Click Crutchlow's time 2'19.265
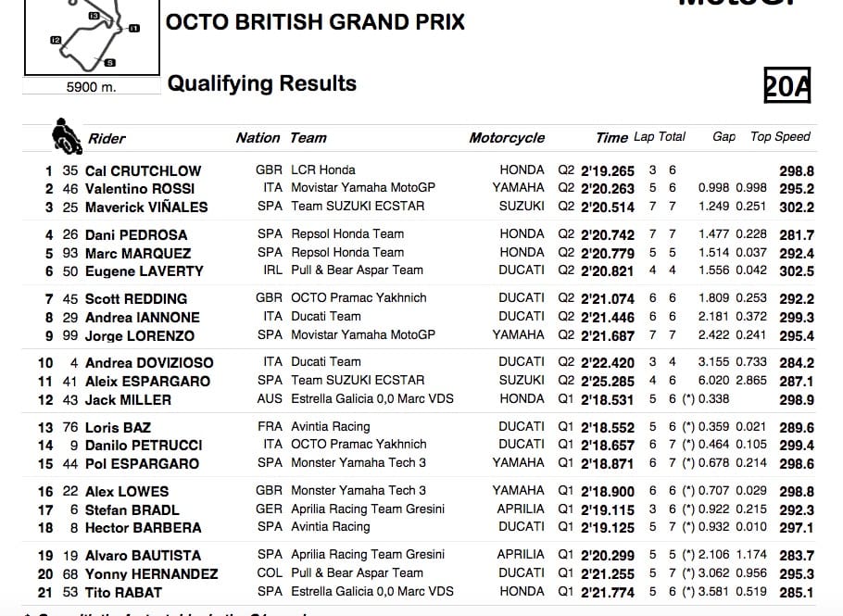Screen dimensions: 843x616 [x=608, y=170]
